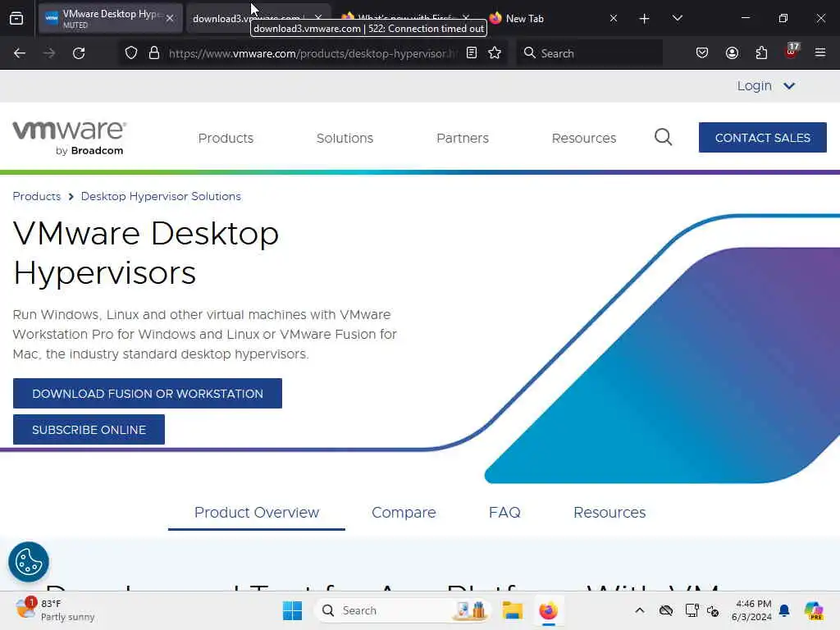Open Pocket save icon
The width and height of the screenshot is (840, 630).
coord(702,53)
